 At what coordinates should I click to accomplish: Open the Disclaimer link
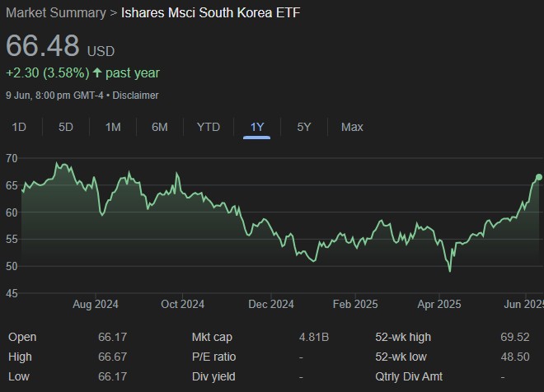(135, 96)
